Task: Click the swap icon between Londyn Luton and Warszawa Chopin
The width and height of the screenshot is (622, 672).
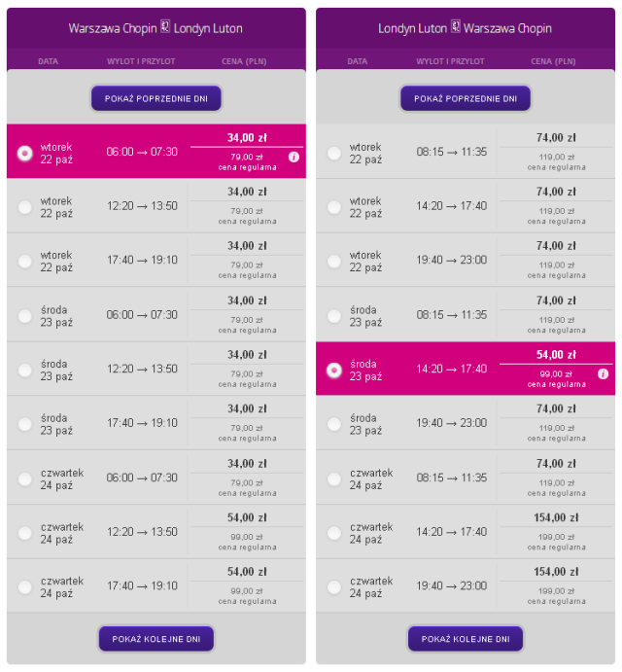Action: (456, 26)
